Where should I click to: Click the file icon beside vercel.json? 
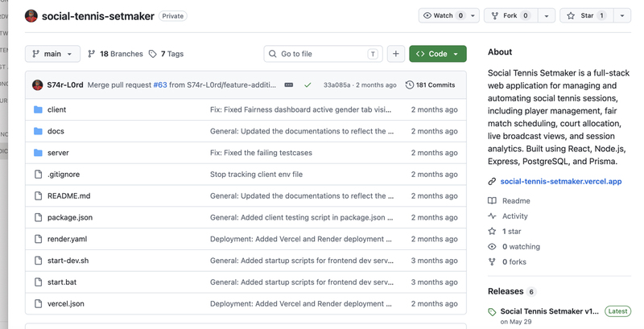click(x=38, y=303)
